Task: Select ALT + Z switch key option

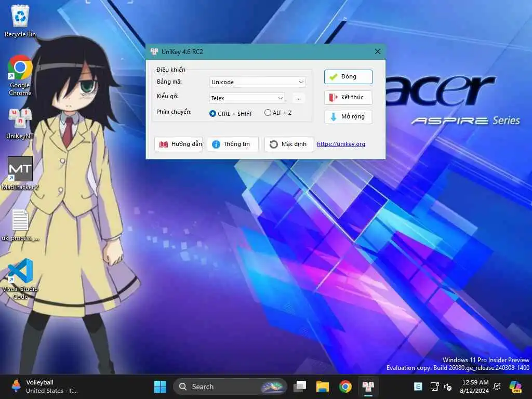Action: tap(278, 113)
